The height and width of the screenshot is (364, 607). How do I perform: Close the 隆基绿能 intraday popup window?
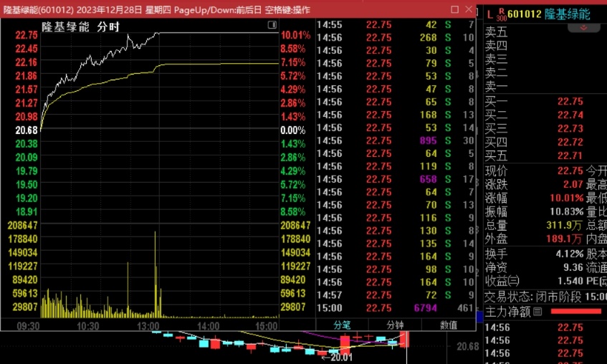click(469, 9)
